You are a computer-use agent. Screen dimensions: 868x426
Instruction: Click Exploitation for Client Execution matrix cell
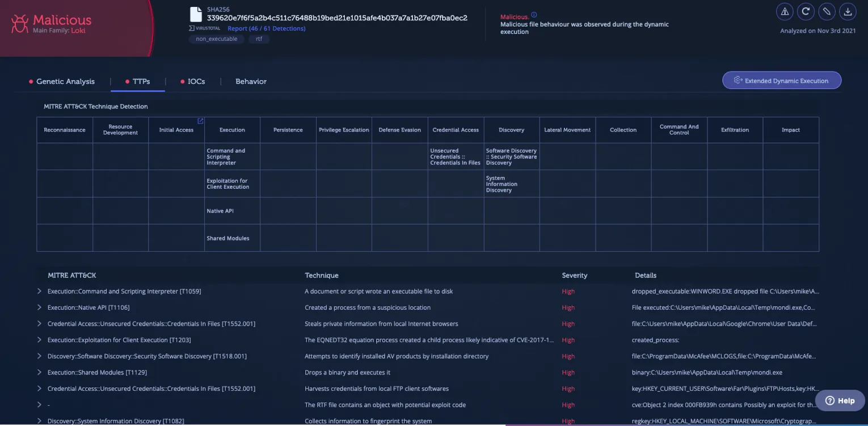[232, 184]
